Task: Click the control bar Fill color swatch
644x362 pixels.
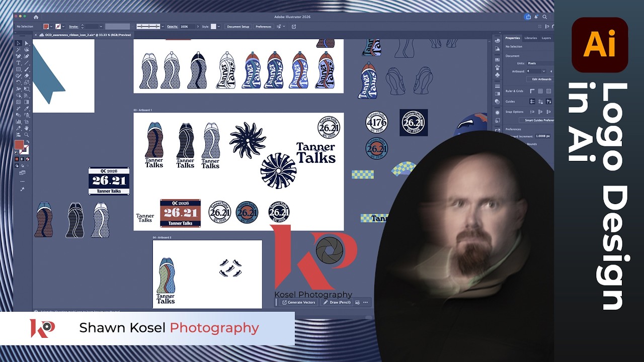Action: click(x=46, y=26)
